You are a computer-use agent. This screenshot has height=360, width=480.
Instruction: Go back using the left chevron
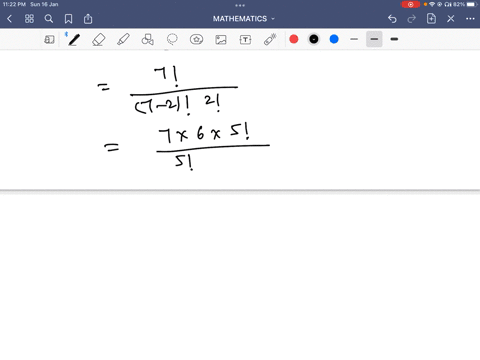pyautogui.click(x=9, y=19)
